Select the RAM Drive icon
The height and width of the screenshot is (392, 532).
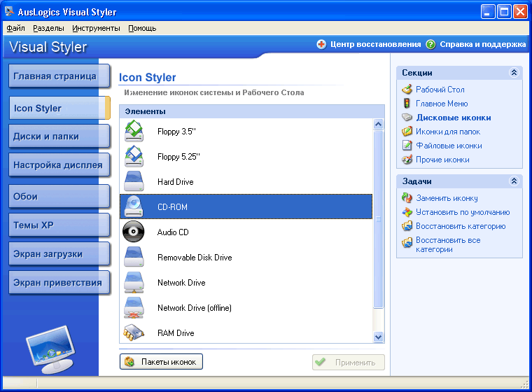click(134, 333)
